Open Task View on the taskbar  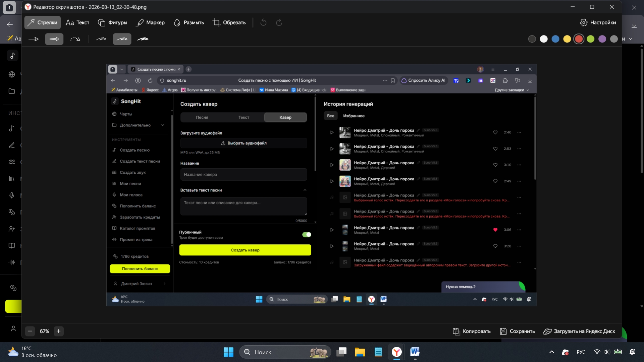[341, 352]
